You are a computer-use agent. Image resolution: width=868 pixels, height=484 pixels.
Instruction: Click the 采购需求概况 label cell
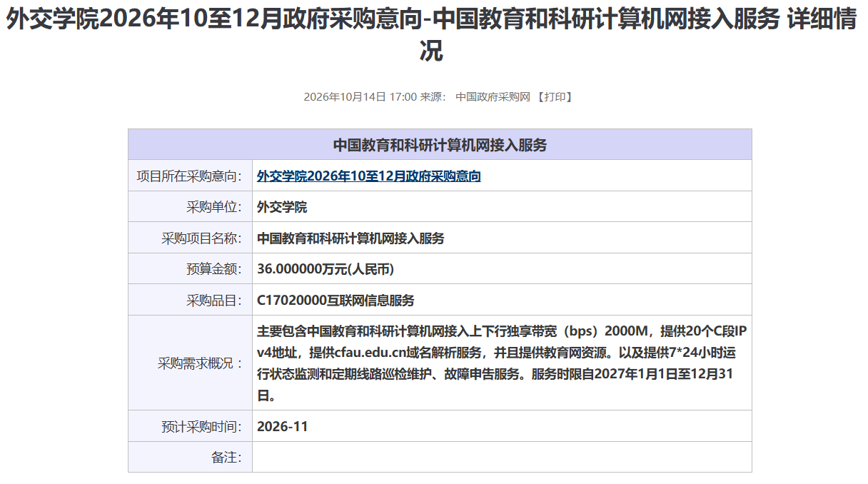pyautogui.click(x=190, y=363)
